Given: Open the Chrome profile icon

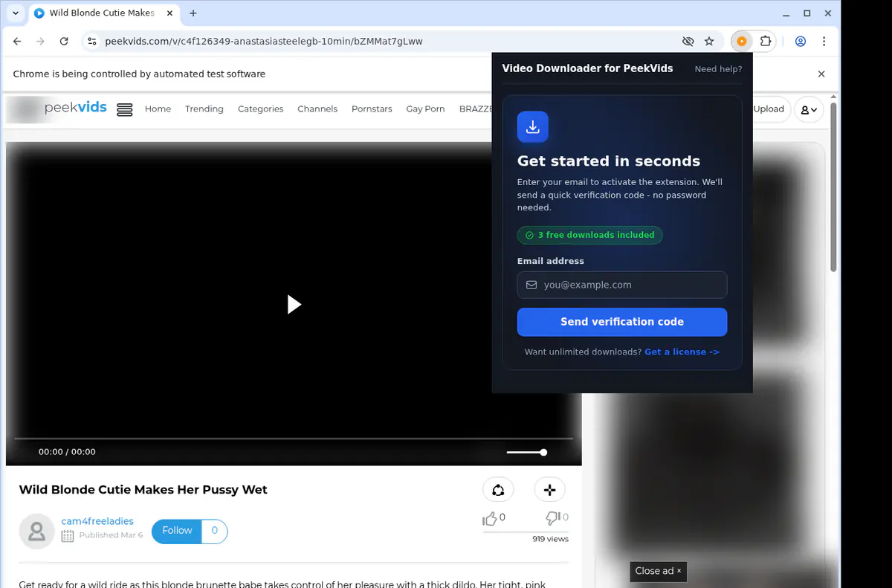Looking at the screenshot, I should pyautogui.click(x=801, y=42).
